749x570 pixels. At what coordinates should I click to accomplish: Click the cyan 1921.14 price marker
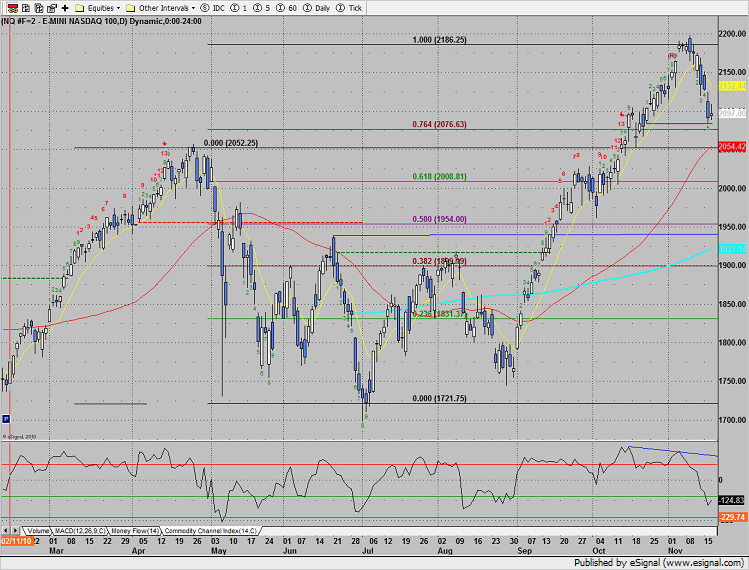pyautogui.click(x=732, y=249)
